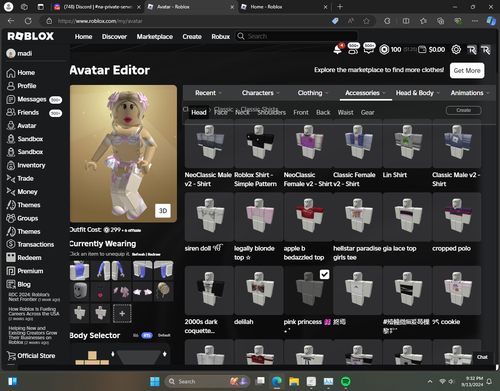Switch body rig to R6
Viewport: 500px width, 391px height.
click(x=136, y=335)
